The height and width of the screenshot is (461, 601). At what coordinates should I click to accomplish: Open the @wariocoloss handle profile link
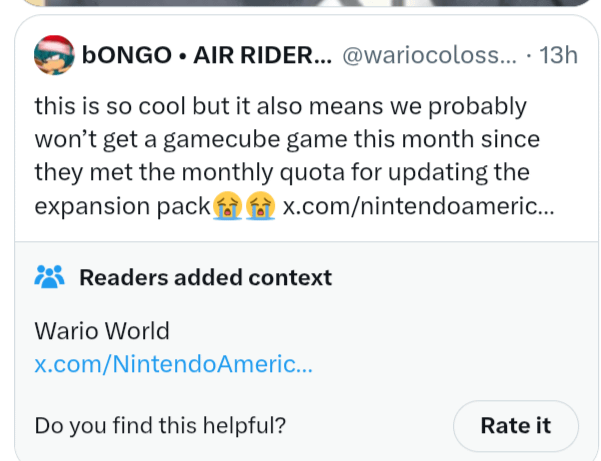pos(431,56)
